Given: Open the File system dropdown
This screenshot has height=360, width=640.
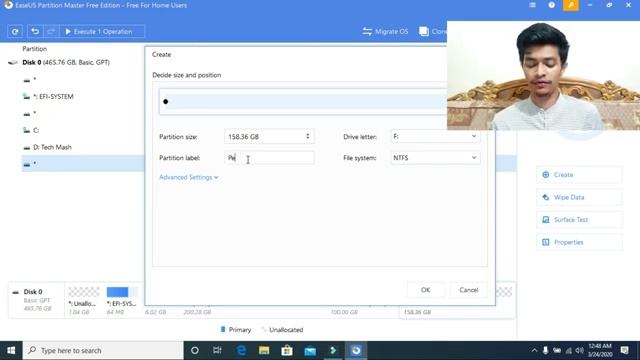Looking at the screenshot, I should [x=435, y=158].
